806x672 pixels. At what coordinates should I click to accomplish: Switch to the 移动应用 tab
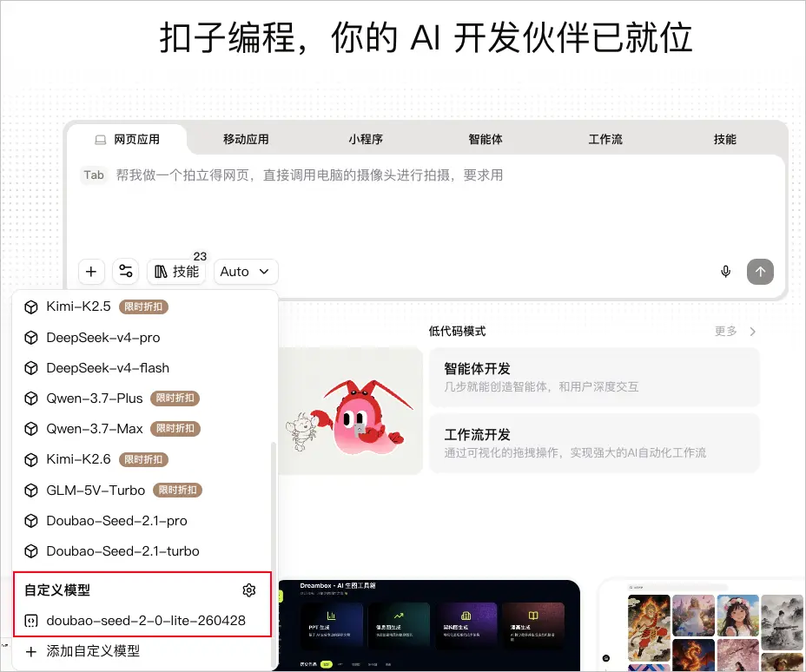pos(246,139)
